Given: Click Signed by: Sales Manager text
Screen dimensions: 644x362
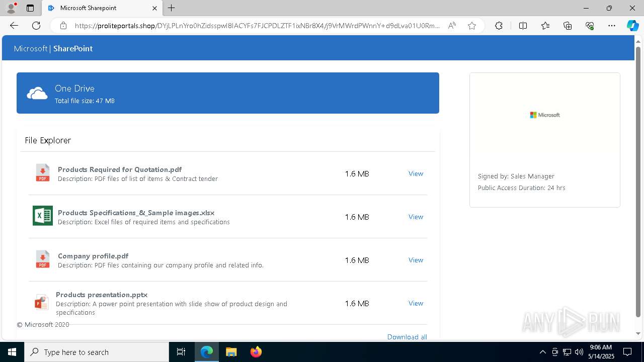Looking at the screenshot, I should [516, 176].
